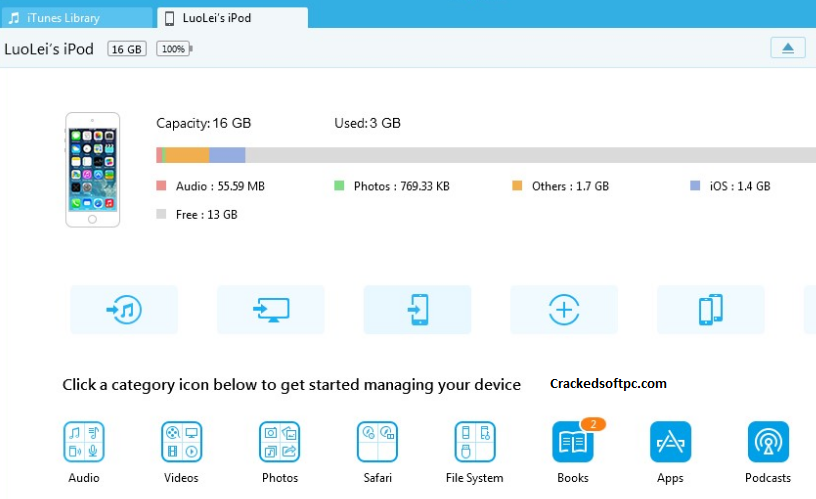
Task: Click the 100% battery indicator
Action: point(174,49)
